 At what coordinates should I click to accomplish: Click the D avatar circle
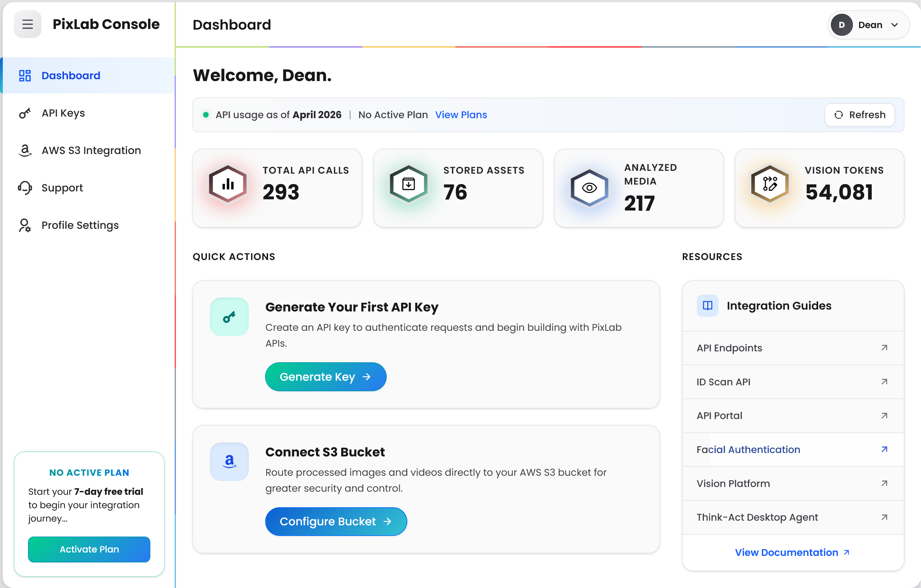point(841,25)
